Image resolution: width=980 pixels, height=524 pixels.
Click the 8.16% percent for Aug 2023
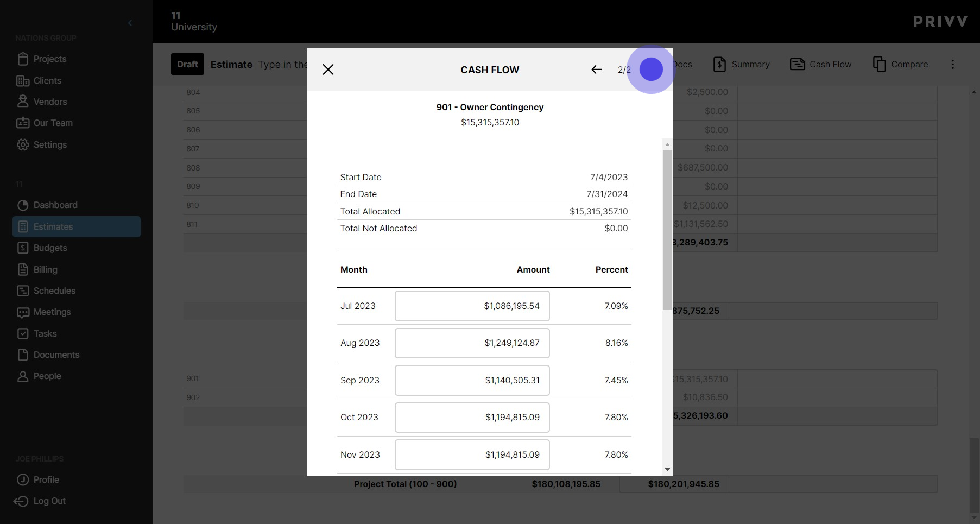[616, 343]
